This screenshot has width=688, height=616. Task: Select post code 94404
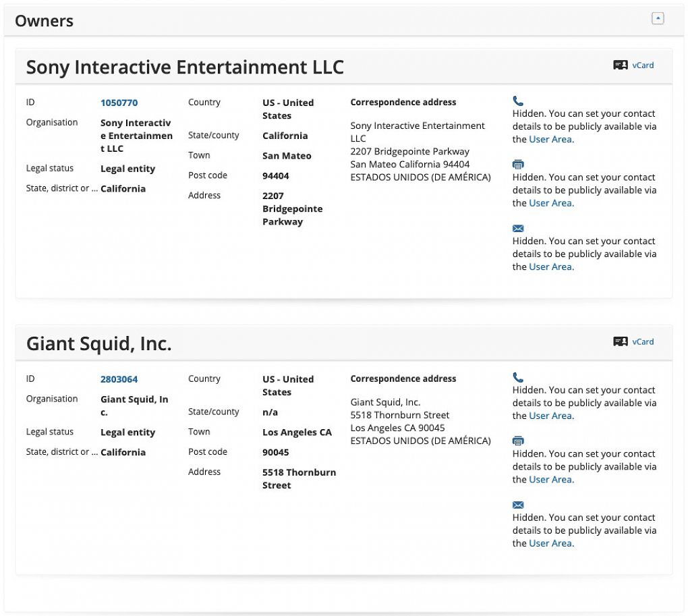(x=276, y=176)
